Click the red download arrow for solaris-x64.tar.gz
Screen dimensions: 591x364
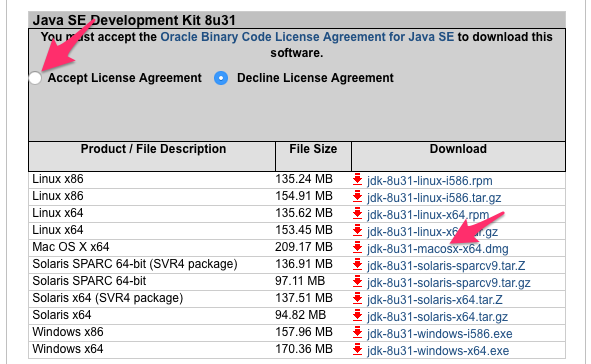357,315
